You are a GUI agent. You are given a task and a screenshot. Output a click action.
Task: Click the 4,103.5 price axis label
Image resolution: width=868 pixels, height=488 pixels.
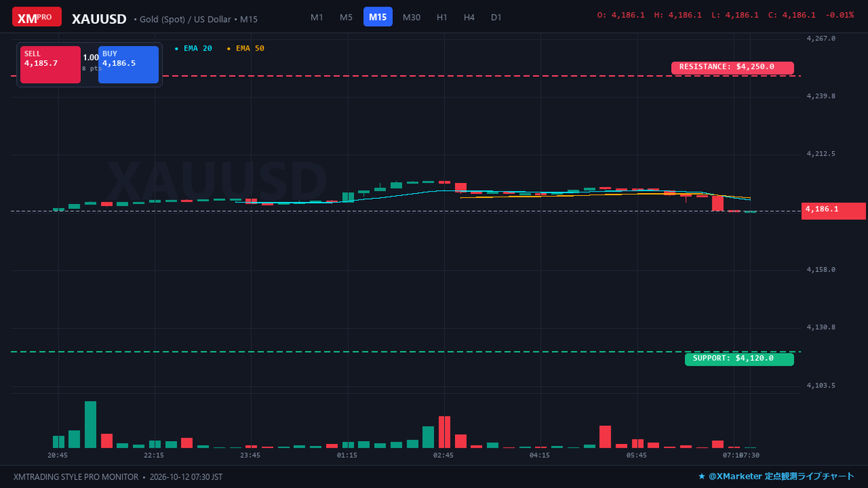821,385
